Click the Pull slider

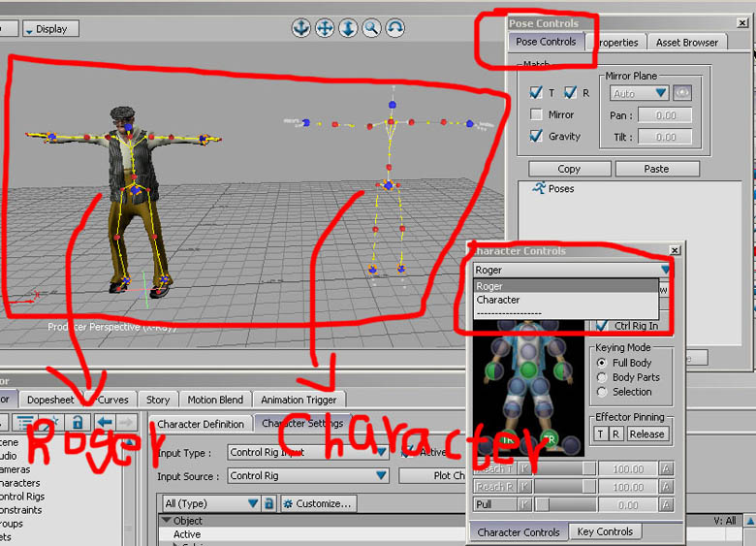[564, 505]
